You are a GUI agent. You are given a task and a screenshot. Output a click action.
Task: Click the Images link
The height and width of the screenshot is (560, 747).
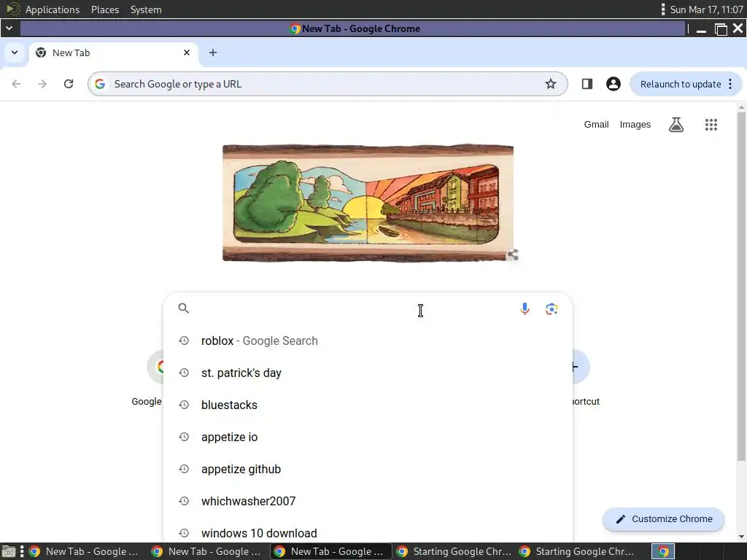(x=635, y=125)
